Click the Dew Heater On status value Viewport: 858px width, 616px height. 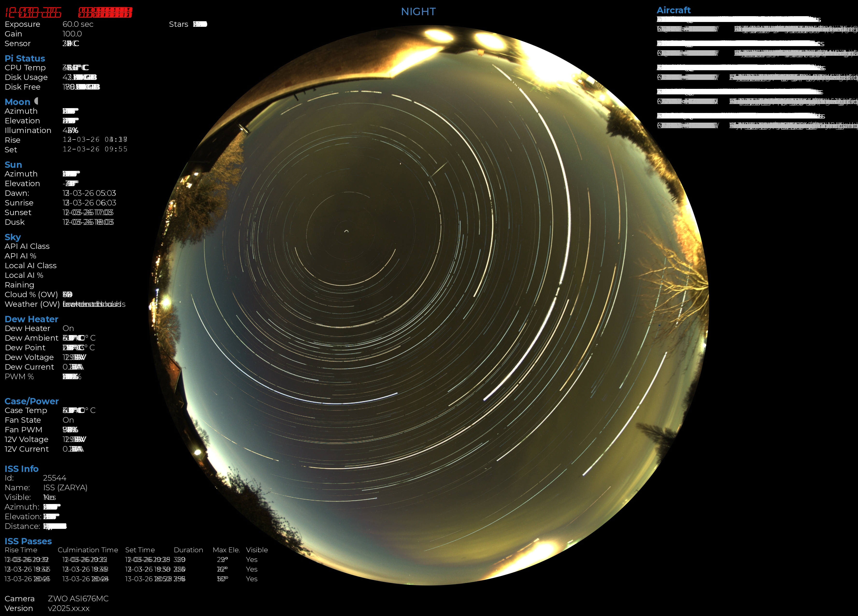click(x=68, y=328)
